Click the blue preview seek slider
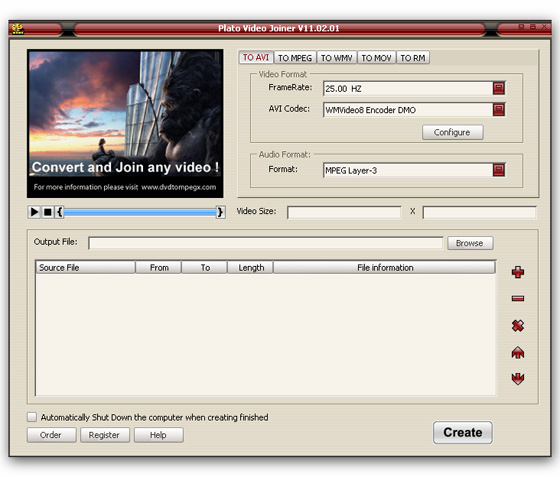The image size is (560, 477). point(140,212)
